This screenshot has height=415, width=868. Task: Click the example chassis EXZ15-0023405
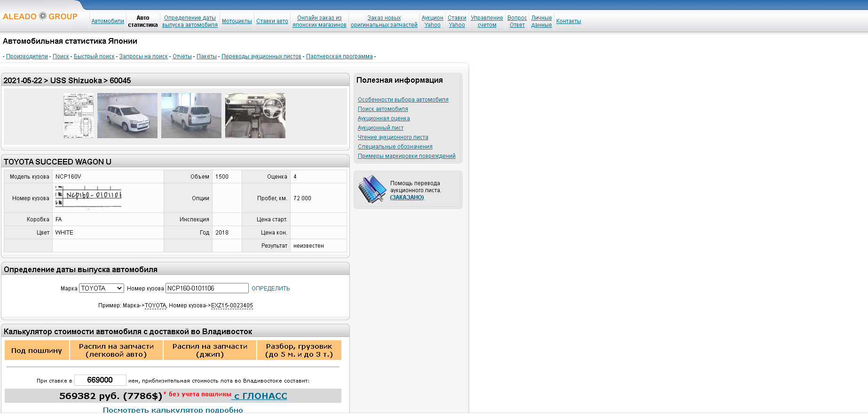point(232,305)
